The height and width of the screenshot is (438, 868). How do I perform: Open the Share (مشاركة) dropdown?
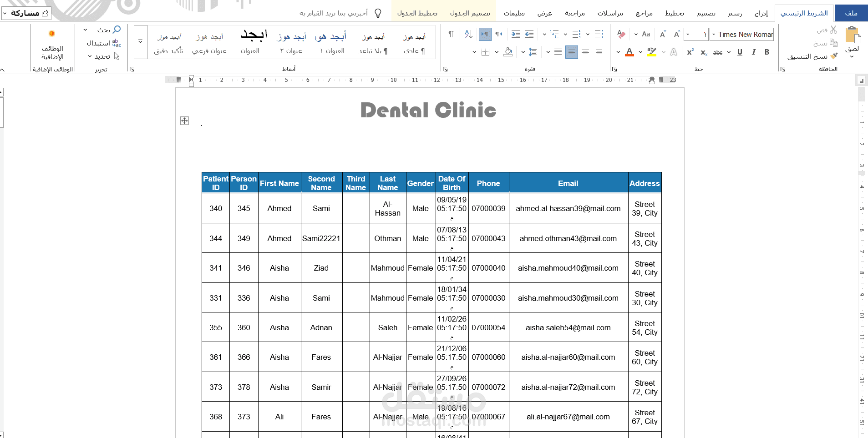tap(5, 13)
